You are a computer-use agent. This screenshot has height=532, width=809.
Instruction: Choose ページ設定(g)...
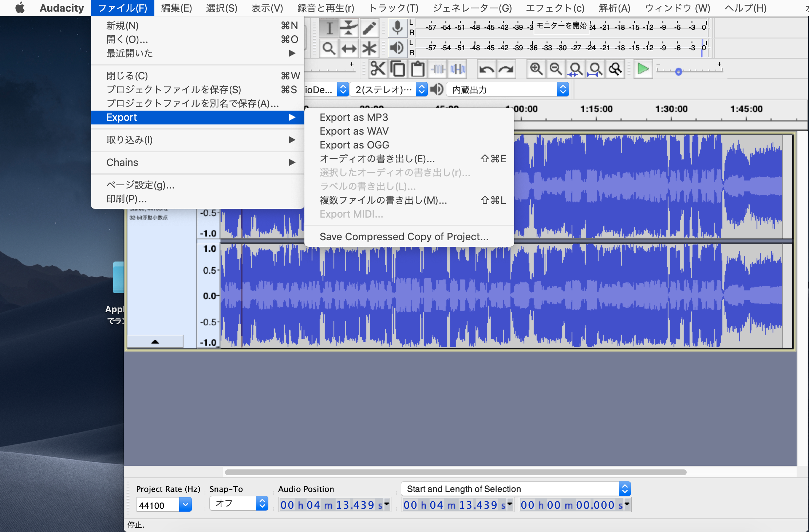[198, 185]
